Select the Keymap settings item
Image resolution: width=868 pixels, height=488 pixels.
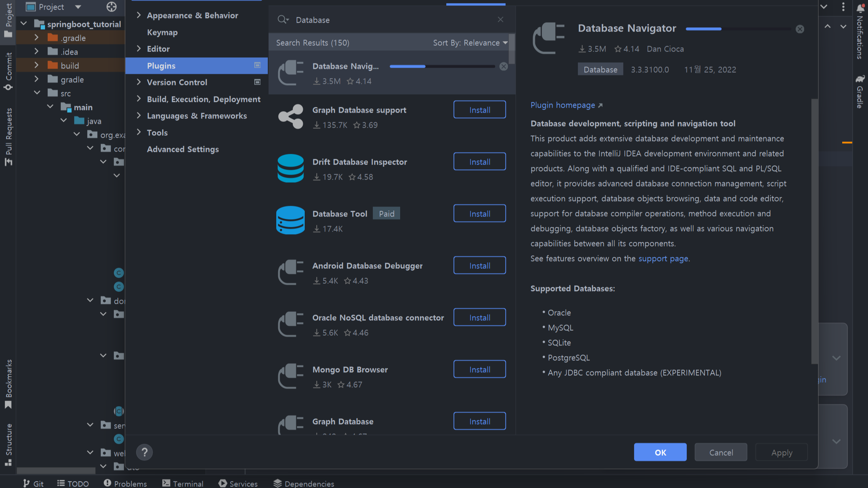[162, 32]
